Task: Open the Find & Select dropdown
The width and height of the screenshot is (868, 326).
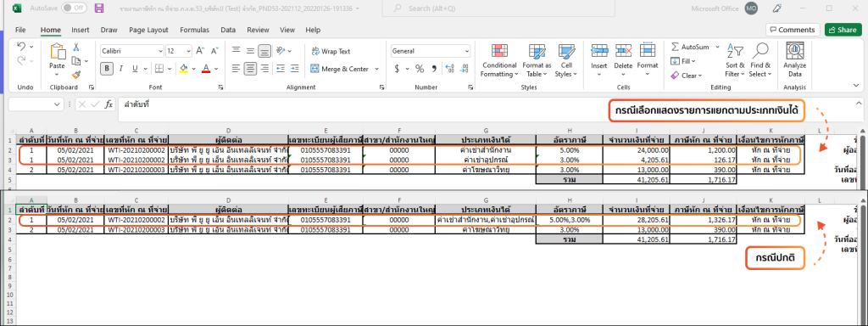Action: pyautogui.click(x=760, y=60)
